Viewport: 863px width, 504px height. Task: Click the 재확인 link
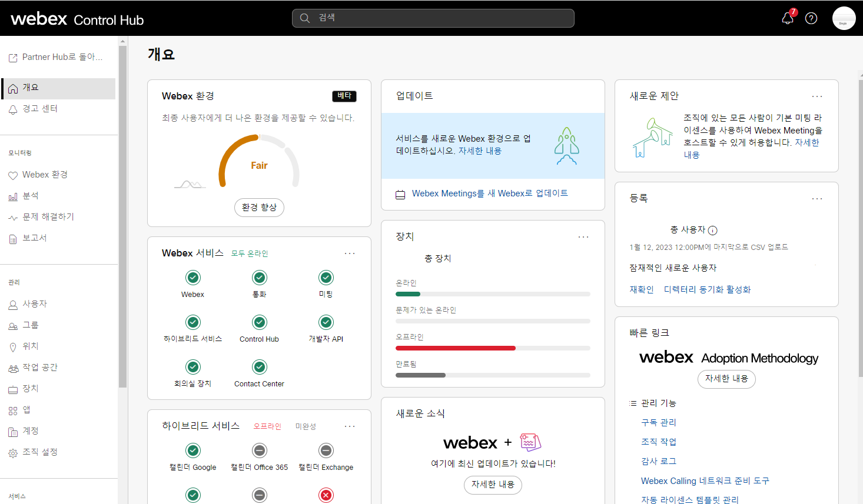642,290
